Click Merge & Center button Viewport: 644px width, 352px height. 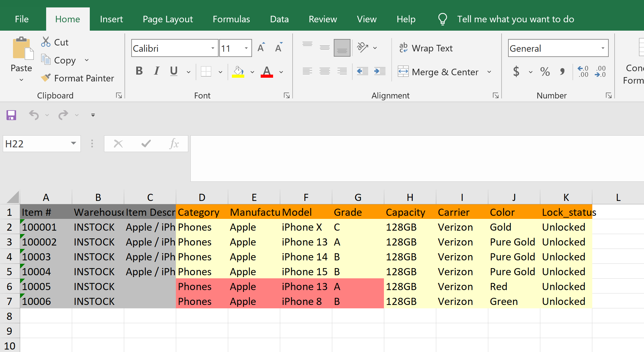click(438, 72)
